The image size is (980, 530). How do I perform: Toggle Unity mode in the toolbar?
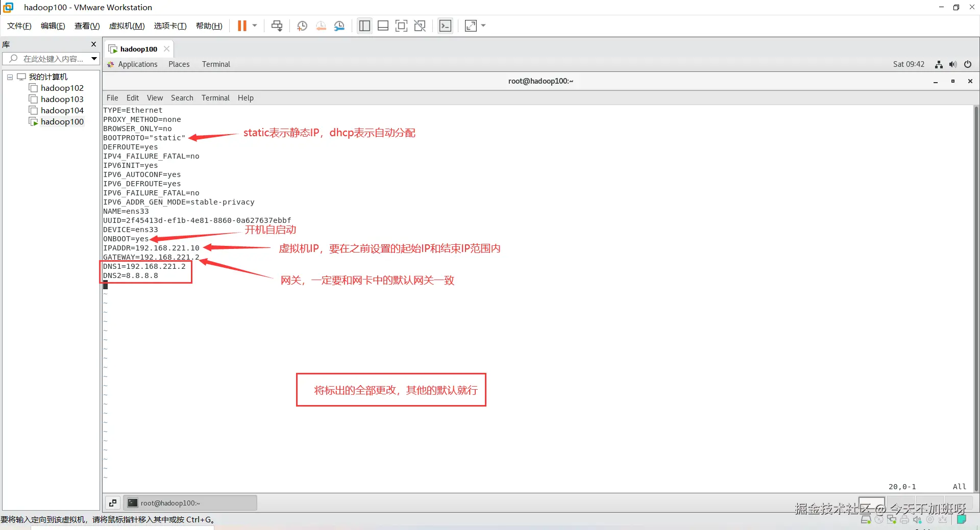pyautogui.click(x=420, y=26)
